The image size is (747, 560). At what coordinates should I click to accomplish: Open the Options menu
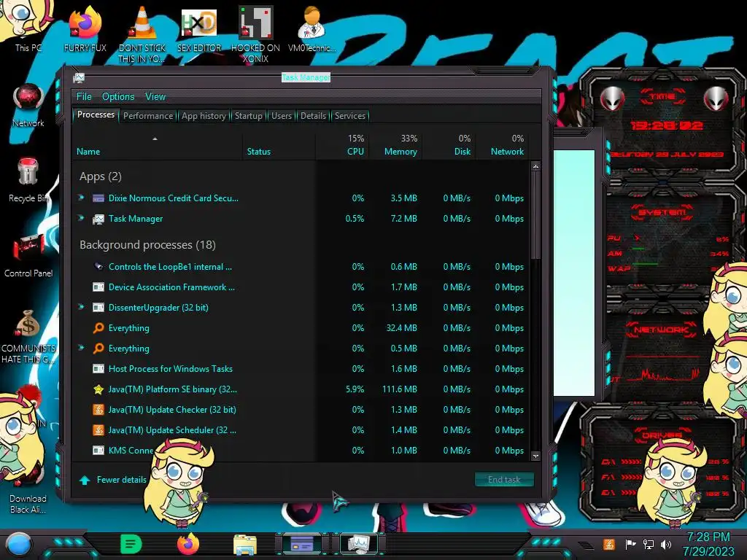pos(118,97)
